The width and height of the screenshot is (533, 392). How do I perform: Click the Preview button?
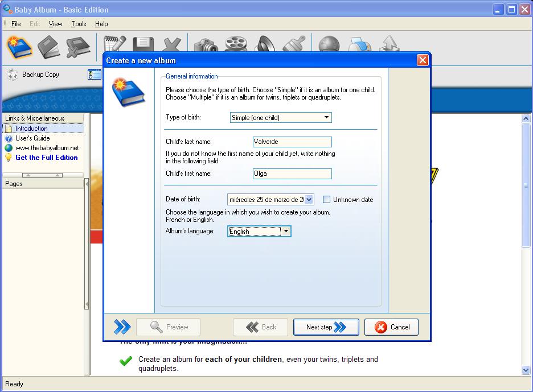pos(168,327)
